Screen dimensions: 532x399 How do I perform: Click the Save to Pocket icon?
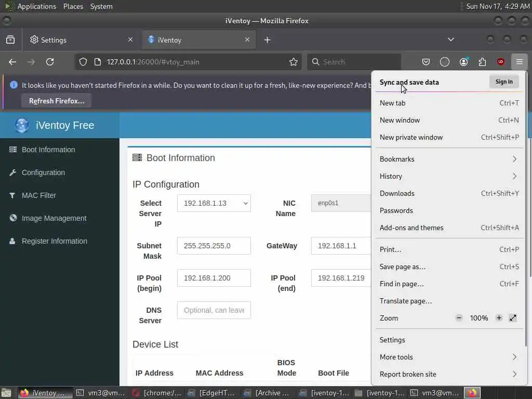coord(426,62)
